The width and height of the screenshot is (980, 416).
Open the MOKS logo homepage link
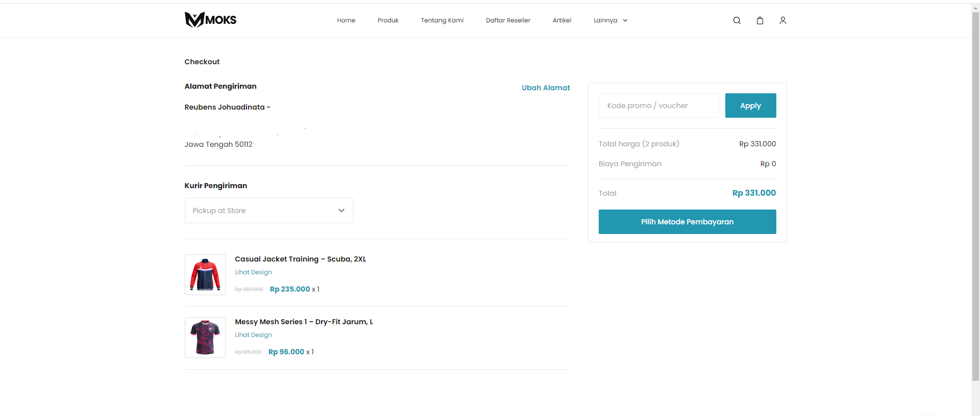point(210,20)
